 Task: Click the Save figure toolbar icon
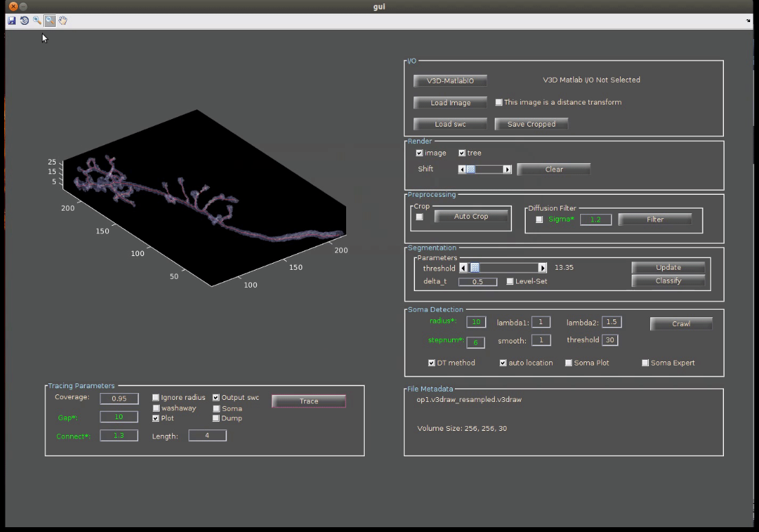[12, 21]
